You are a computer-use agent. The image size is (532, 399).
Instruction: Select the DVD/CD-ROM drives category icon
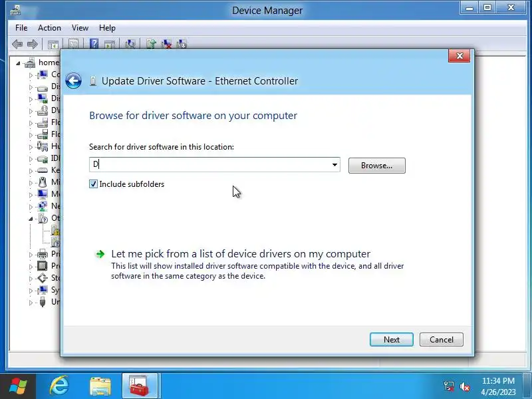[43, 110]
